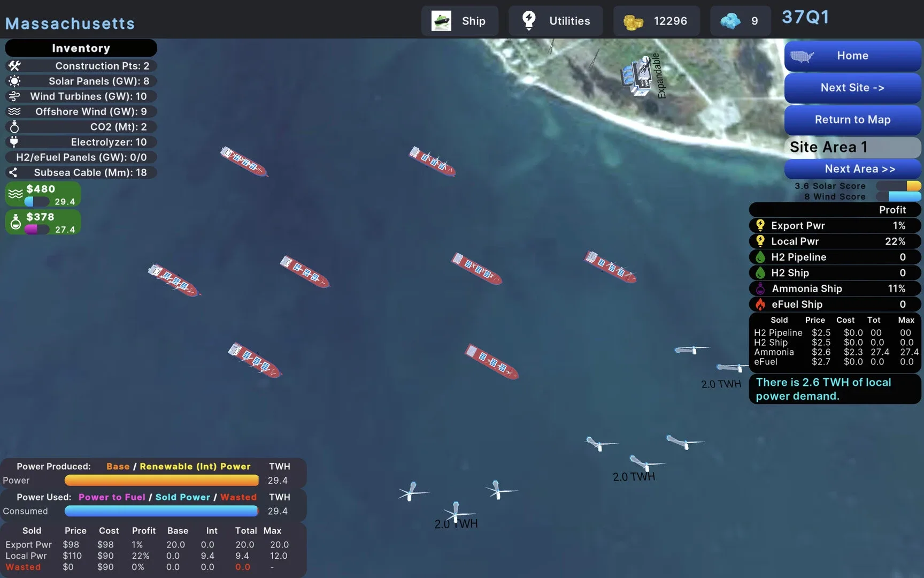Select the Electrolyzer plug icon
This screenshot has width=924, height=578.
pos(14,142)
